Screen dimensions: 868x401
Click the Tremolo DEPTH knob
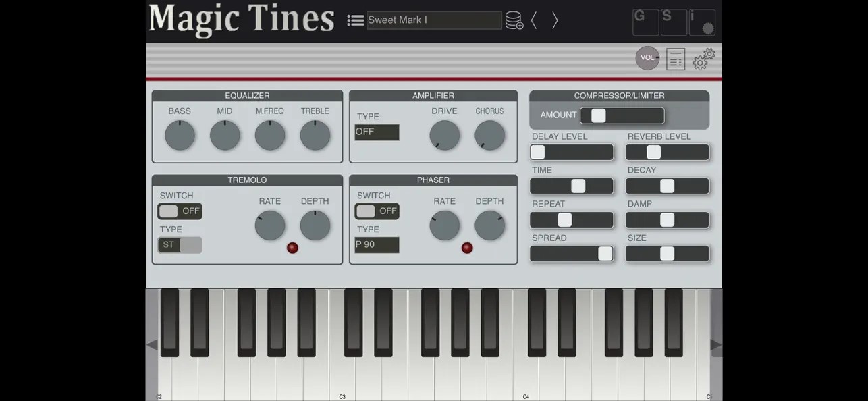tap(315, 225)
